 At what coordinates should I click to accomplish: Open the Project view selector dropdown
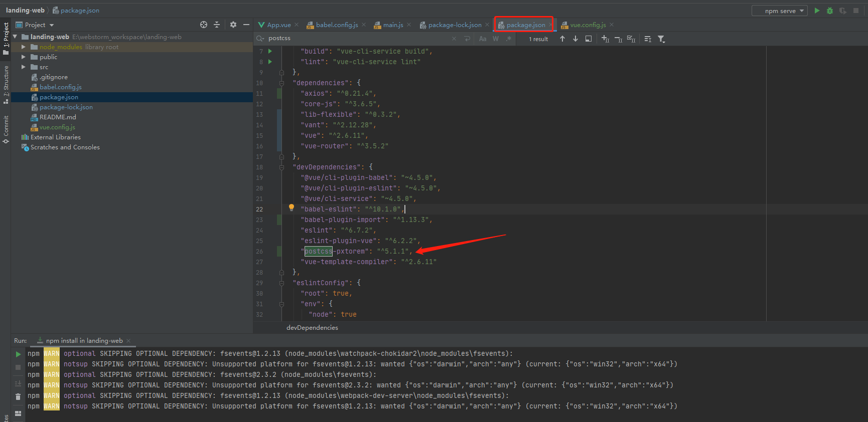(35, 25)
